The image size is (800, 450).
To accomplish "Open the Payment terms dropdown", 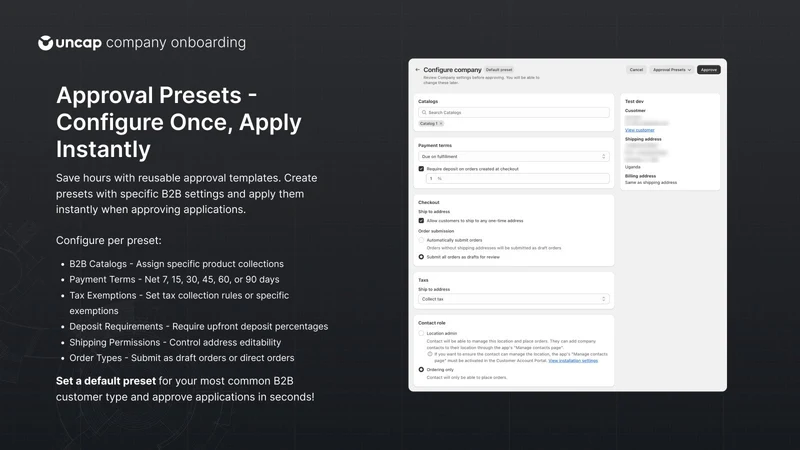I will click(513, 157).
